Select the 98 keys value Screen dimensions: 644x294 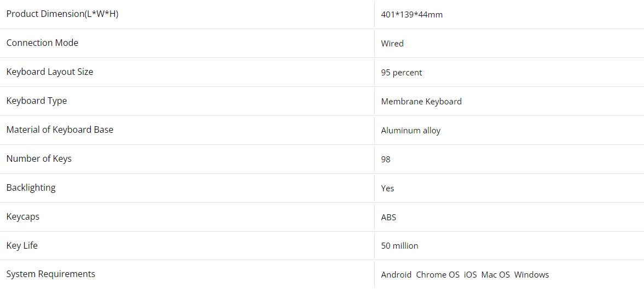tap(386, 160)
